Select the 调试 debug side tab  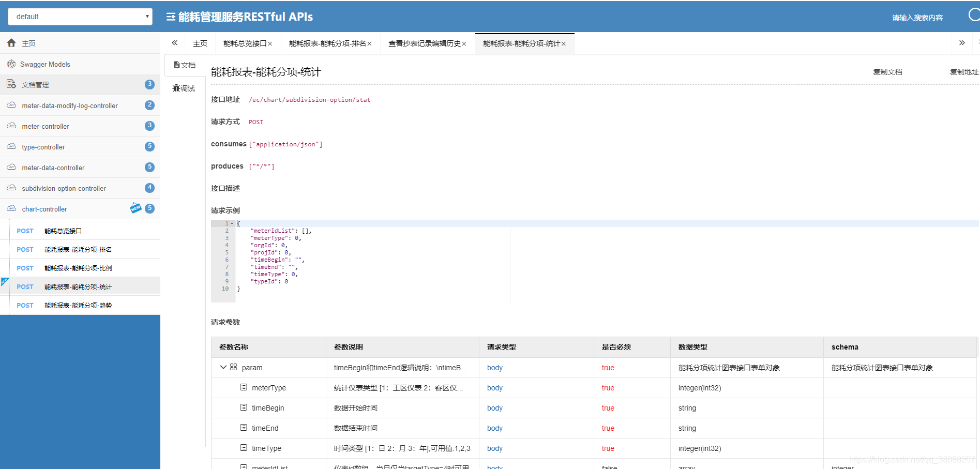click(184, 88)
